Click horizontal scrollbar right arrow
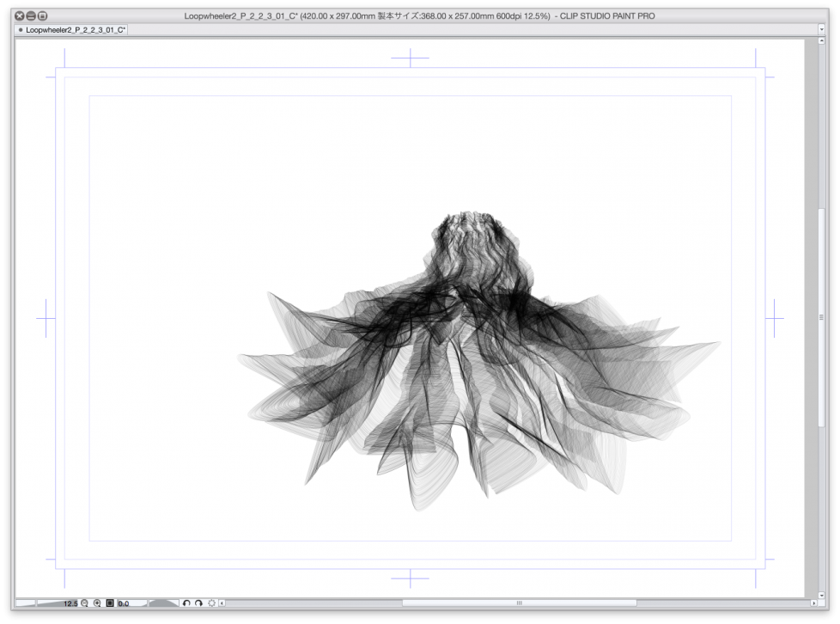The width and height of the screenshot is (840, 624). 813,603
